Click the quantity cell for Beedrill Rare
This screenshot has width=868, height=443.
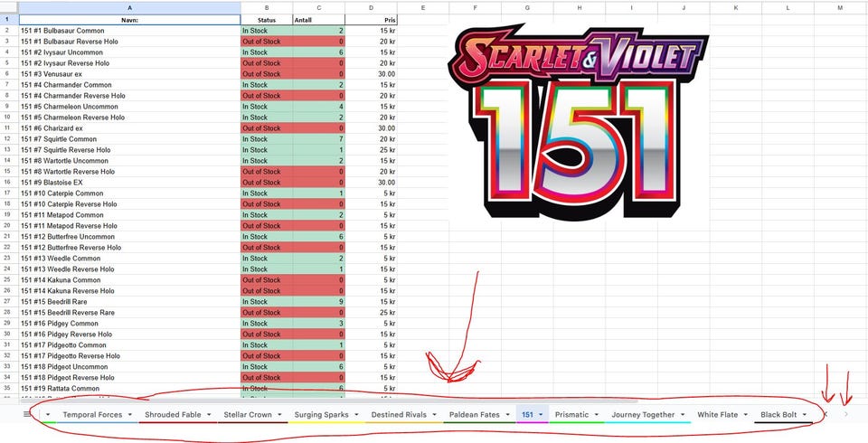click(x=319, y=302)
